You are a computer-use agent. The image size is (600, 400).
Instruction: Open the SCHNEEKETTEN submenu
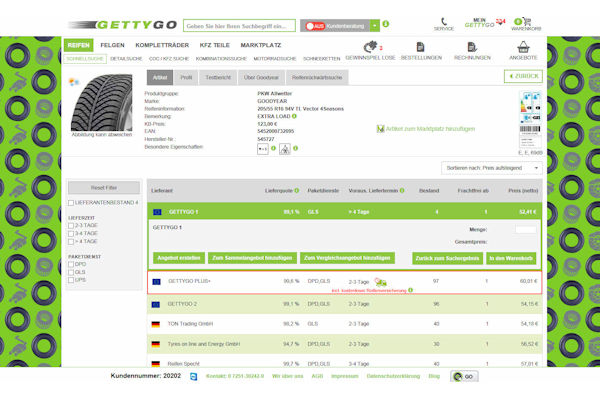pos(321,59)
